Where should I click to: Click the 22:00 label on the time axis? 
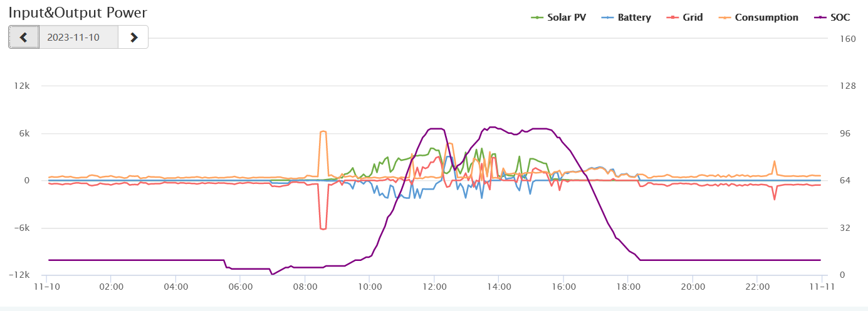point(757,287)
